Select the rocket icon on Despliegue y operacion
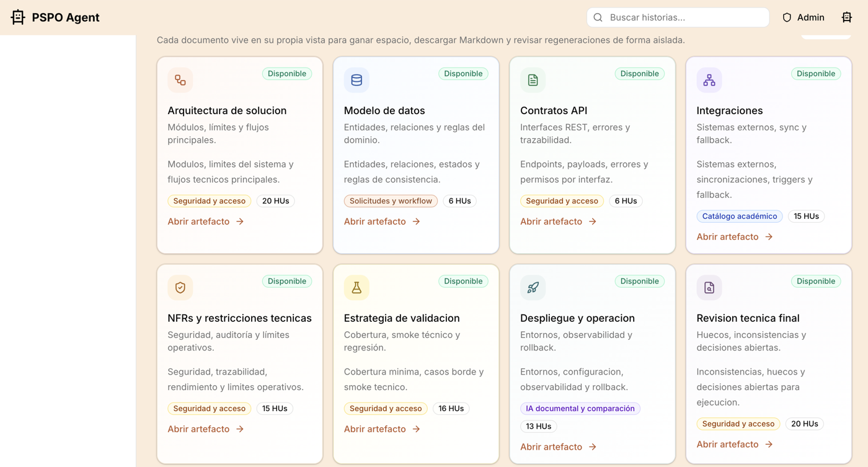 (533, 287)
